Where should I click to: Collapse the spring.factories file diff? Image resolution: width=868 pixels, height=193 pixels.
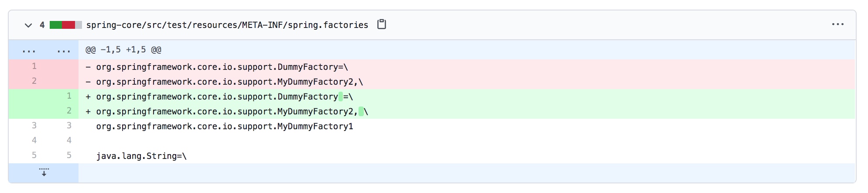click(28, 25)
